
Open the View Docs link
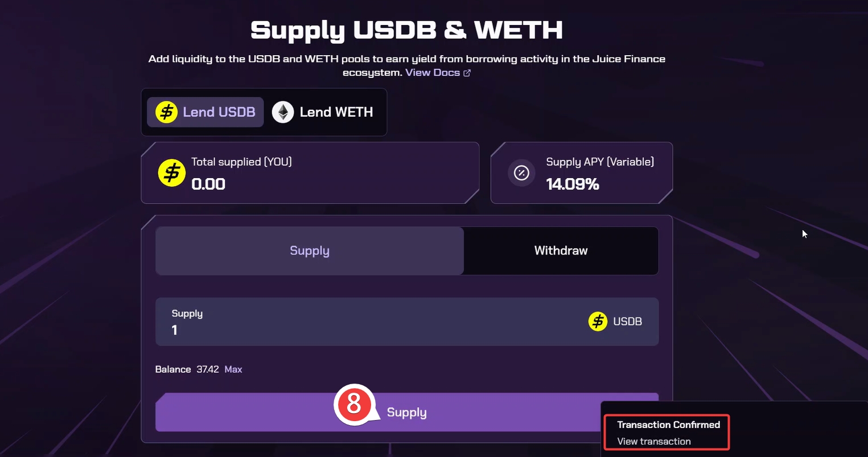[433, 73]
